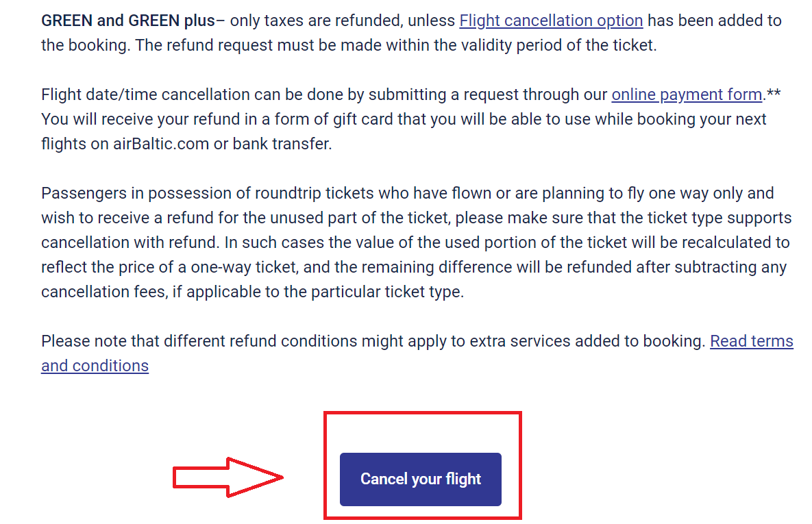Follow the Read terms link text
Viewport: 812px width, 524px height.
(752, 341)
